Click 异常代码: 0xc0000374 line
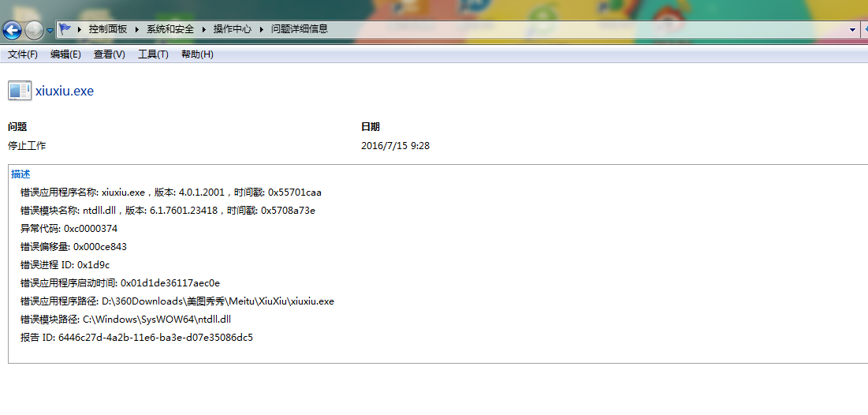868x415 pixels. [69, 228]
